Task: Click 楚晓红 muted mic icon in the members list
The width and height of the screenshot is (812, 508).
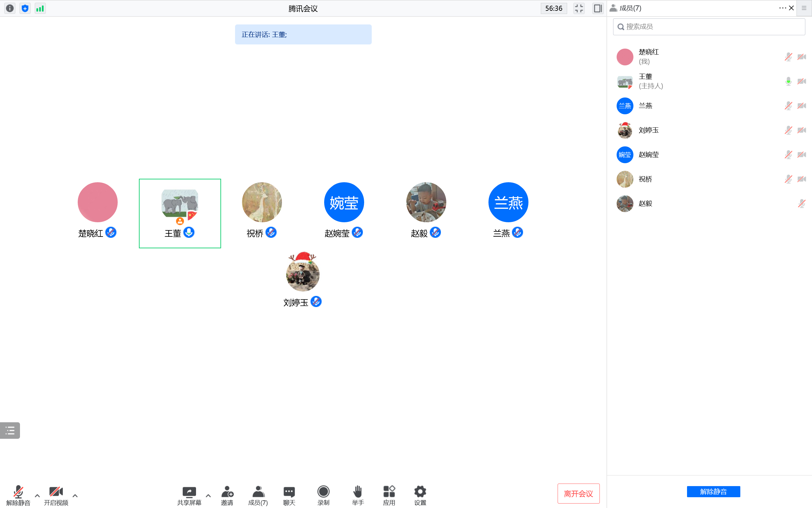Action: [x=789, y=57]
